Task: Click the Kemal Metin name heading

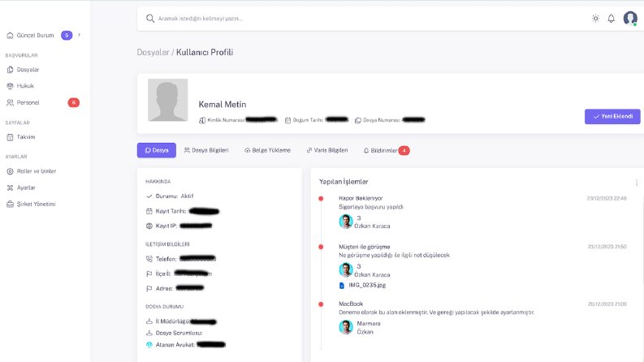Action: point(223,105)
